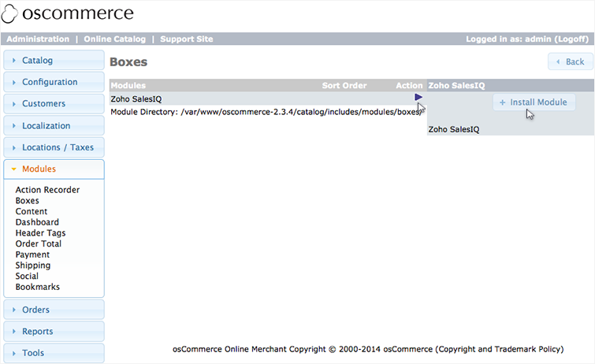The width and height of the screenshot is (595, 364).
Task: Expand the Tools section
Action: tap(54, 353)
